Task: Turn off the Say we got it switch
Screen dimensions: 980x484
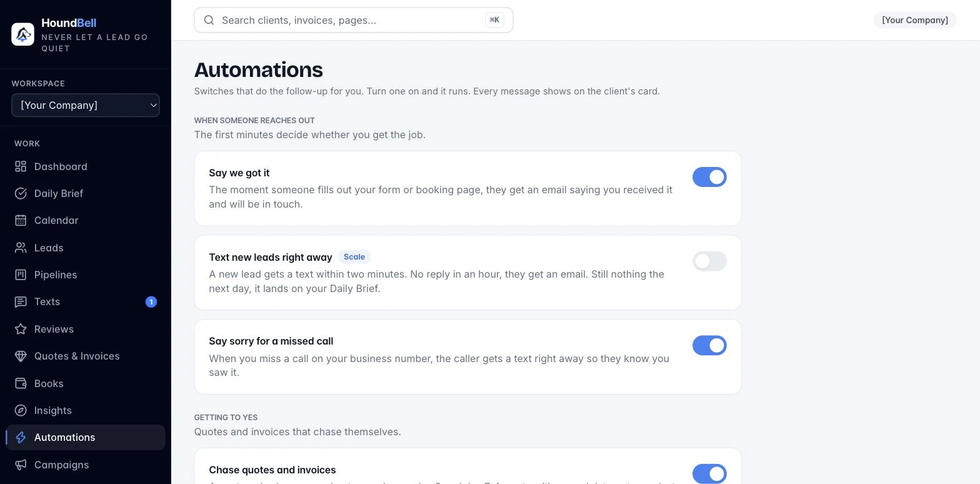Action: [x=709, y=177]
